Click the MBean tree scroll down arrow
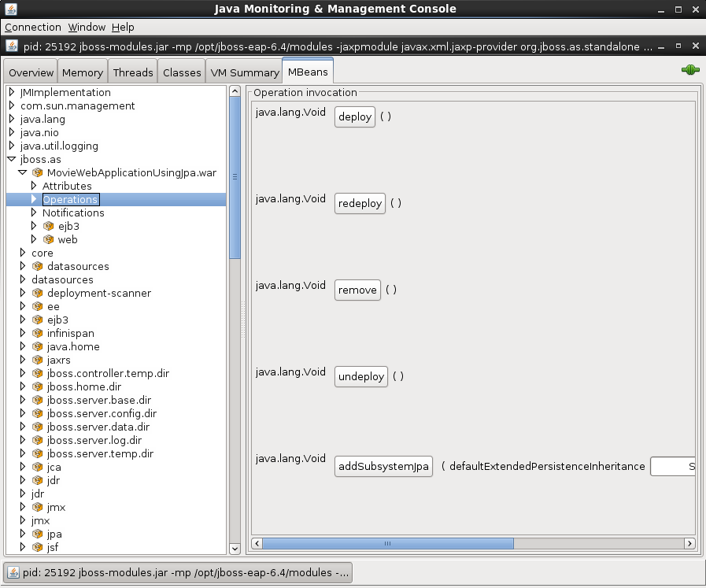706x588 pixels. pos(235,549)
